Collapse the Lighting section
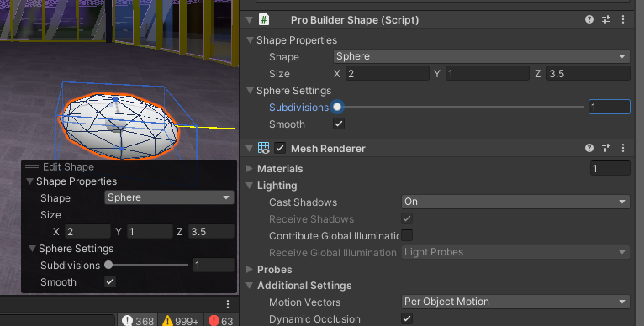Screen dimensions: 644x326 click(x=250, y=185)
